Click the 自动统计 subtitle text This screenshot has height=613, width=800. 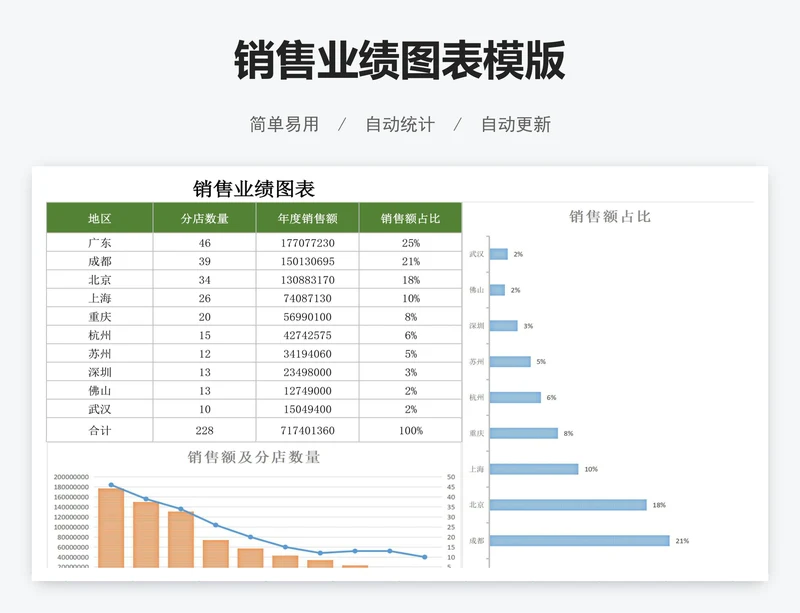click(400, 124)
